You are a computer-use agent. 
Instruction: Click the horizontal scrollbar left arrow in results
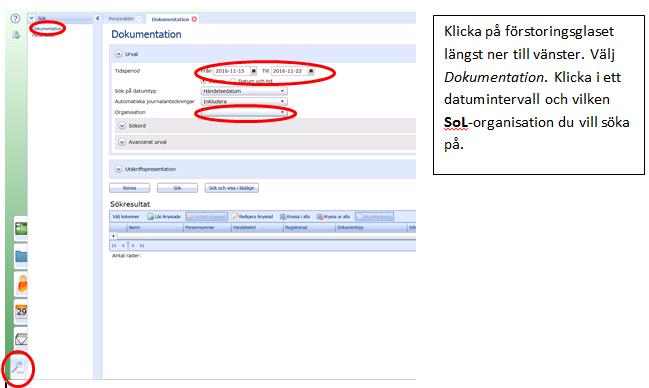point(113,236)
